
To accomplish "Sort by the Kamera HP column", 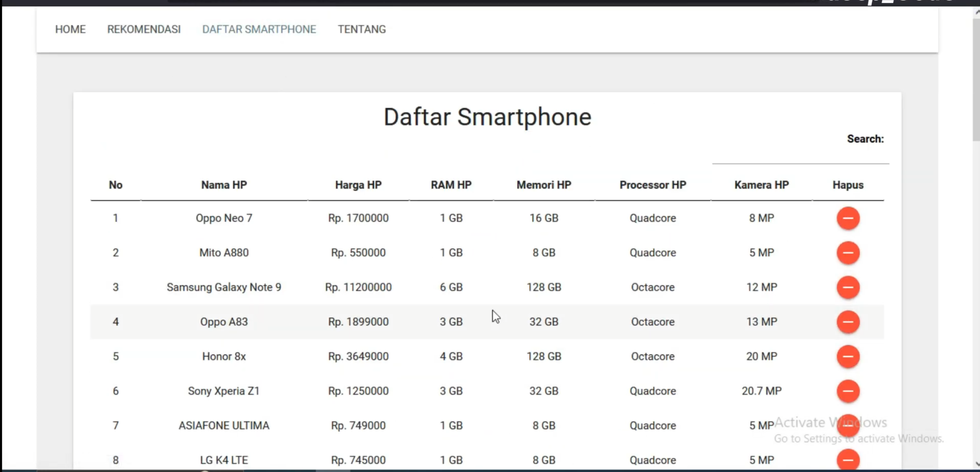I will [x=761, y=185].
